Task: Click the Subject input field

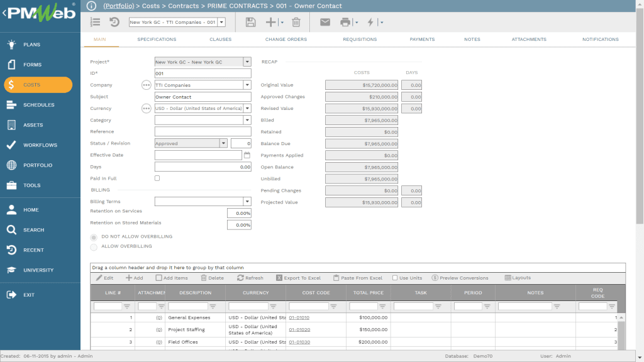Action: tap(203, 97)
